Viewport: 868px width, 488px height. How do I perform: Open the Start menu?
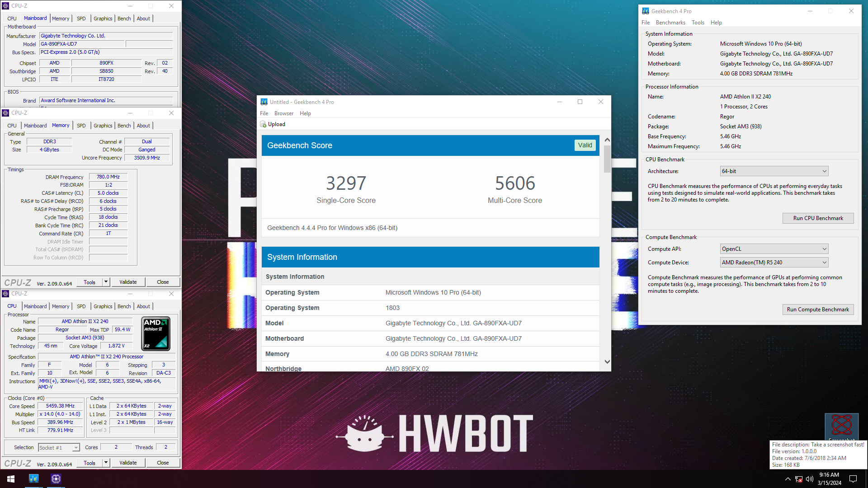[11, 479]
